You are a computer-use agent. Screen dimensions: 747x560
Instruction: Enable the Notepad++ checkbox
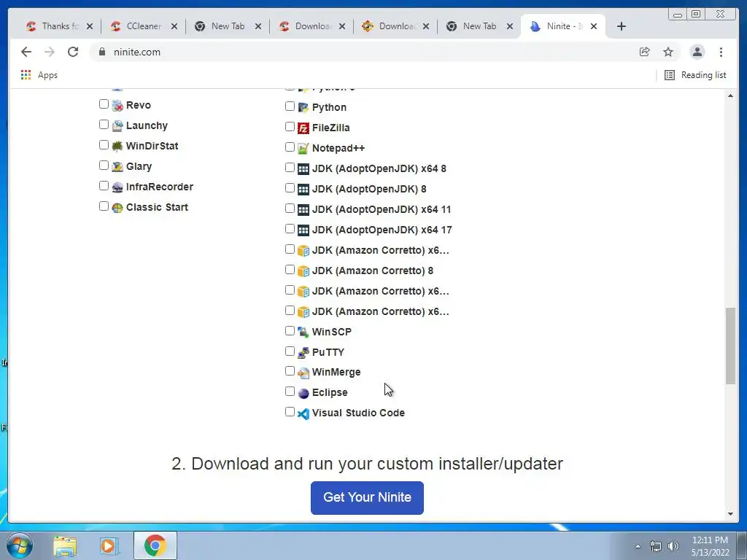[x=290, y=147]
